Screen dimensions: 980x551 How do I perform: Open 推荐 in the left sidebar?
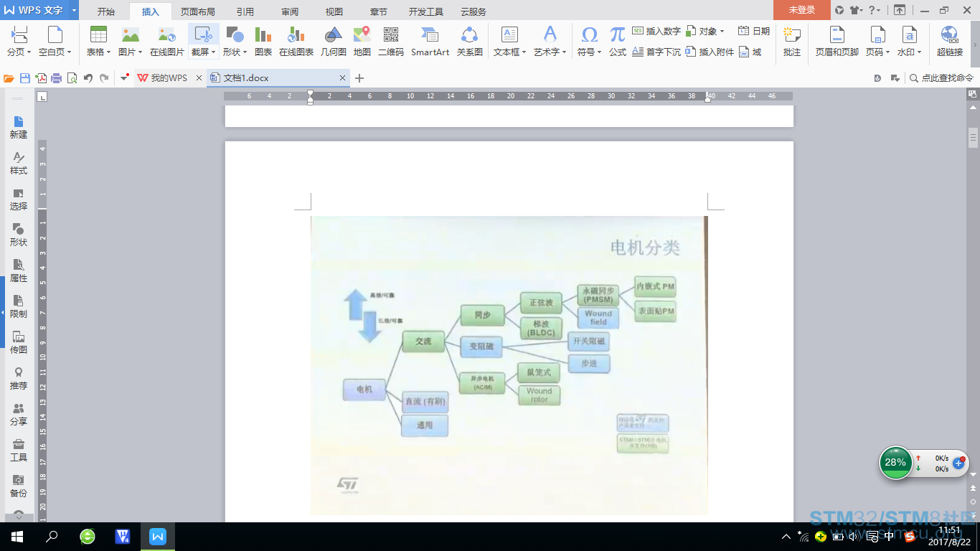point(19,378)
